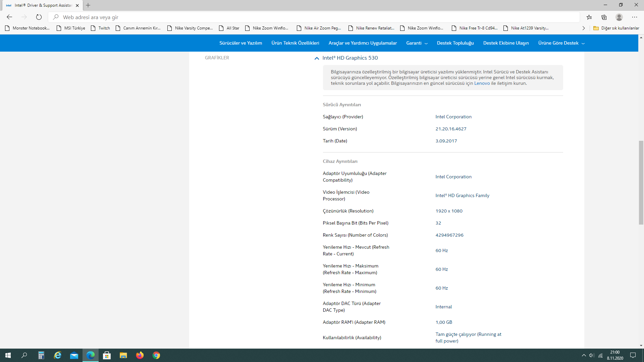Open the new tab plus button
Viewport: 644px width, 362px height.
(88, 5)
